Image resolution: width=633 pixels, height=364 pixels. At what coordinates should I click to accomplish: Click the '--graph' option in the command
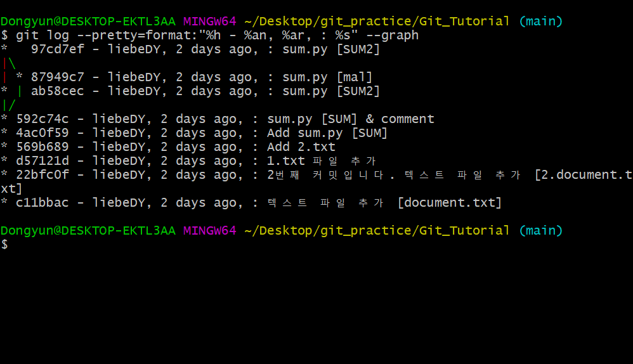(x=393, y=36)
